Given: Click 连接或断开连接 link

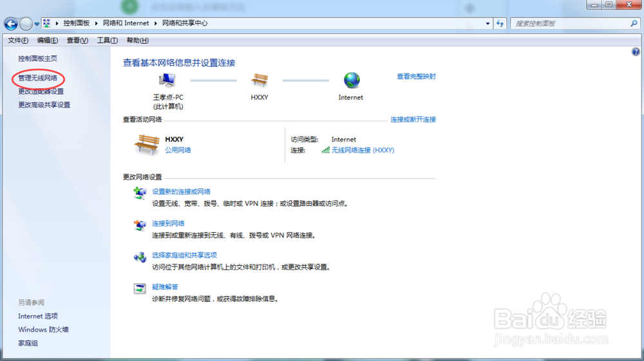Looking at the screenshot, I should (x=413, y=120).
